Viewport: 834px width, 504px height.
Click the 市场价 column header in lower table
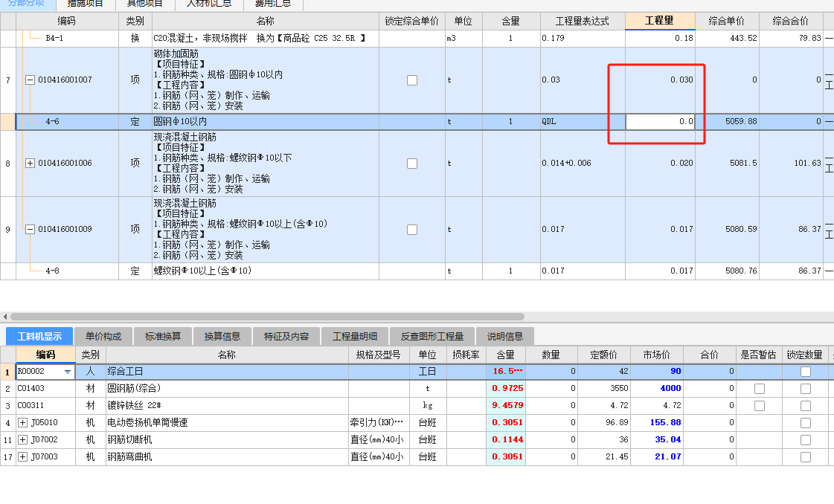pos(656,355)
